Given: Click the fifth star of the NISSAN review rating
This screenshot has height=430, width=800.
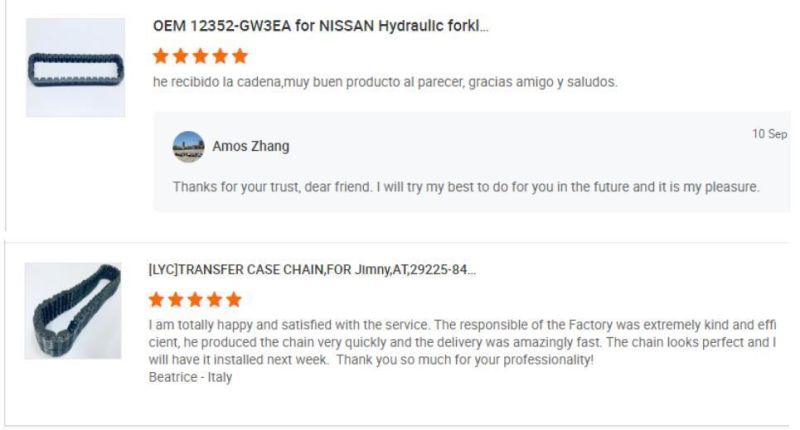Looking at the screenshot, I should (x=240, y=57).
